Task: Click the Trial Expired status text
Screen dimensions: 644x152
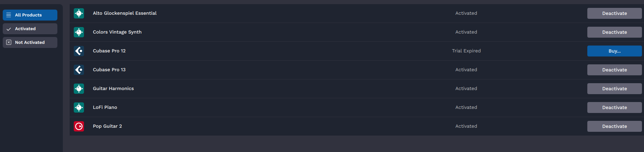Action: click(x=466, y=51)
